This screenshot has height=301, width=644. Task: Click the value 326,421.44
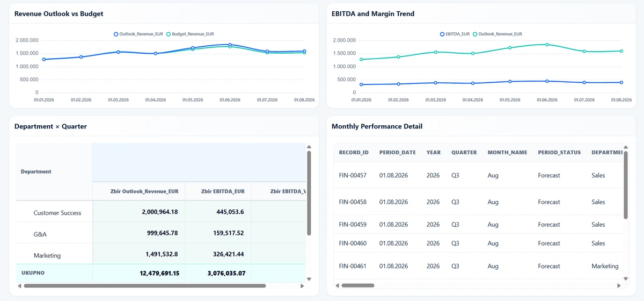[x=228, y=254]
